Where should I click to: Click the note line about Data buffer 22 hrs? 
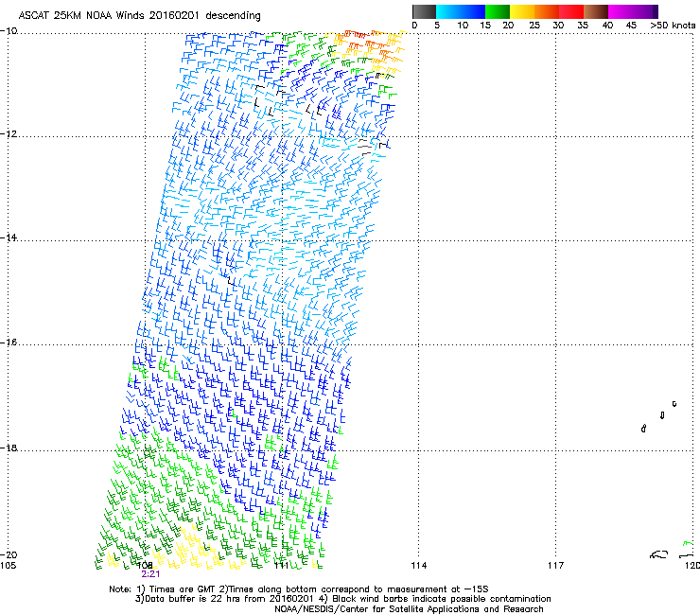point(342,599)
